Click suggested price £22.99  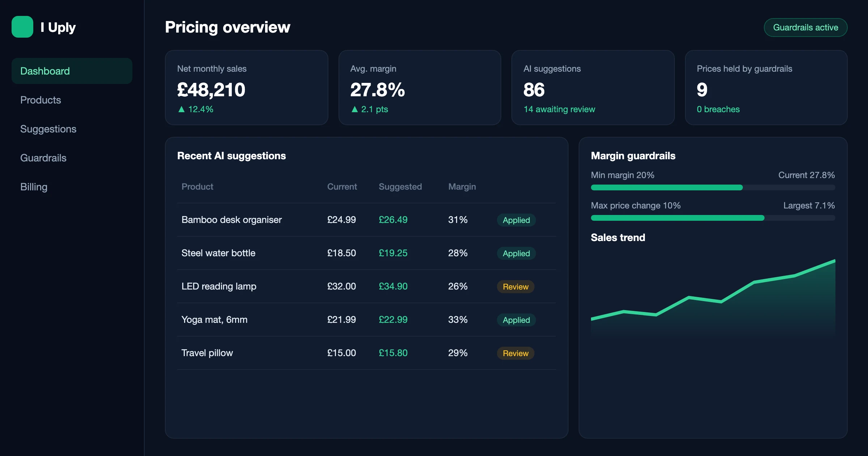[393, 320]
